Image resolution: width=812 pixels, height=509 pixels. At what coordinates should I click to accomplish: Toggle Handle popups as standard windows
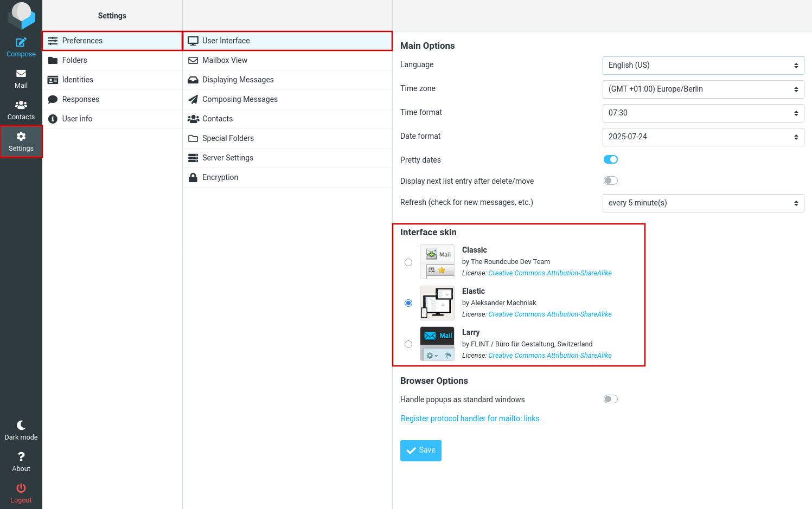click(x=610, y=399)
